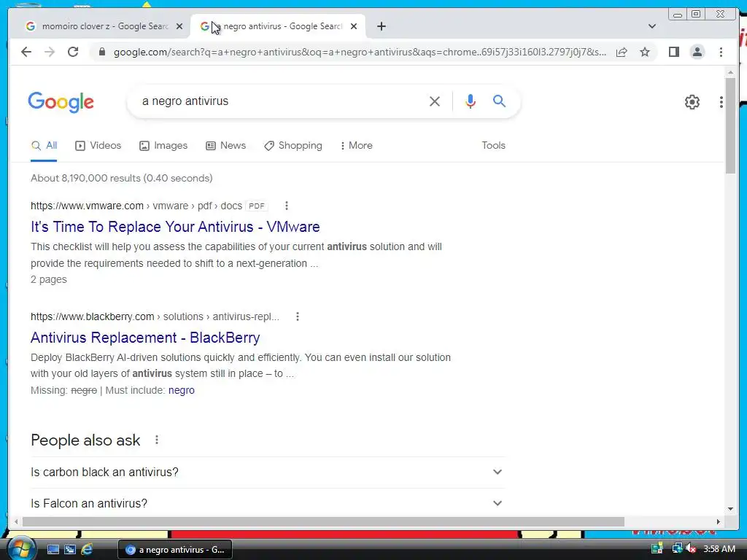
Task: Switch to 'momoiro clover z' tab
Action: click(104, 26)
